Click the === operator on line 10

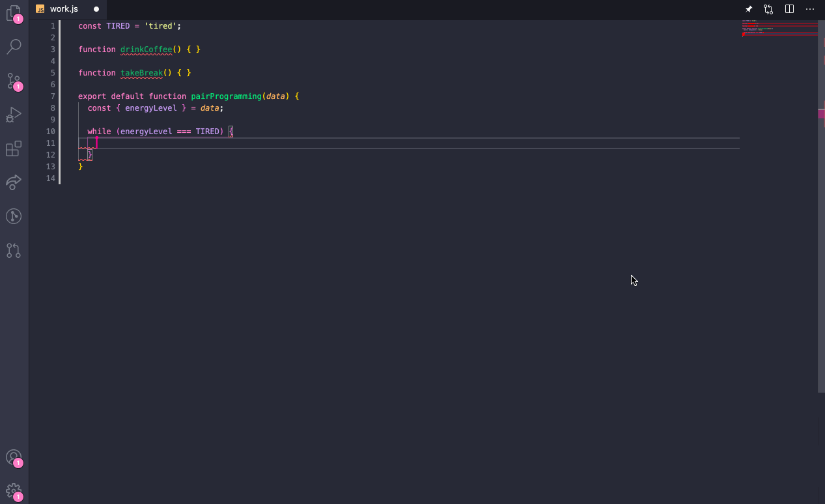pyautogui.click(x=184, y=132)
